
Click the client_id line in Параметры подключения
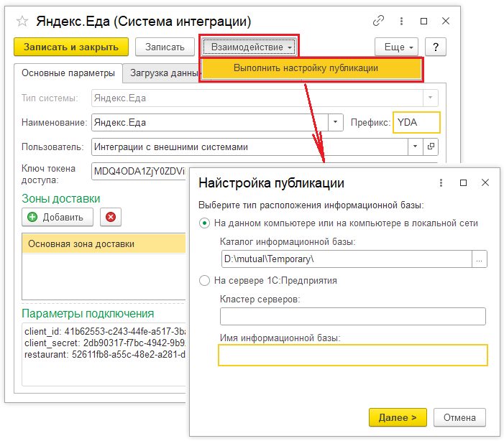pos(105,331)
